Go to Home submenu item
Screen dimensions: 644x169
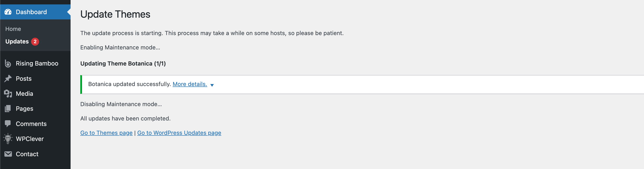[13, 29]
